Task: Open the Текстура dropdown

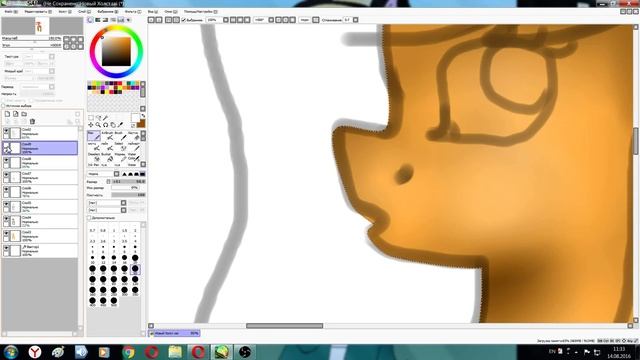Action: [x=52, y=57]
